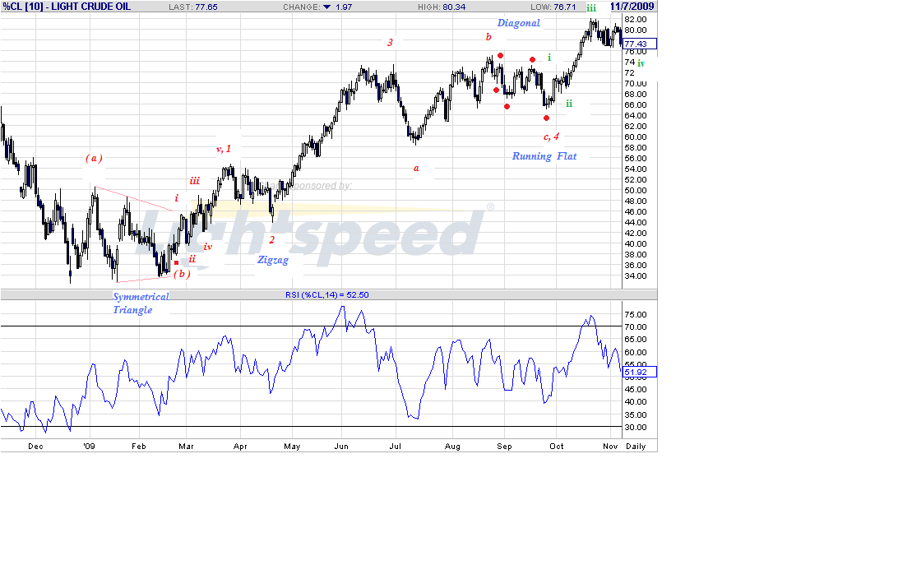Click the red wave label 'a' near July

(416, 168)
